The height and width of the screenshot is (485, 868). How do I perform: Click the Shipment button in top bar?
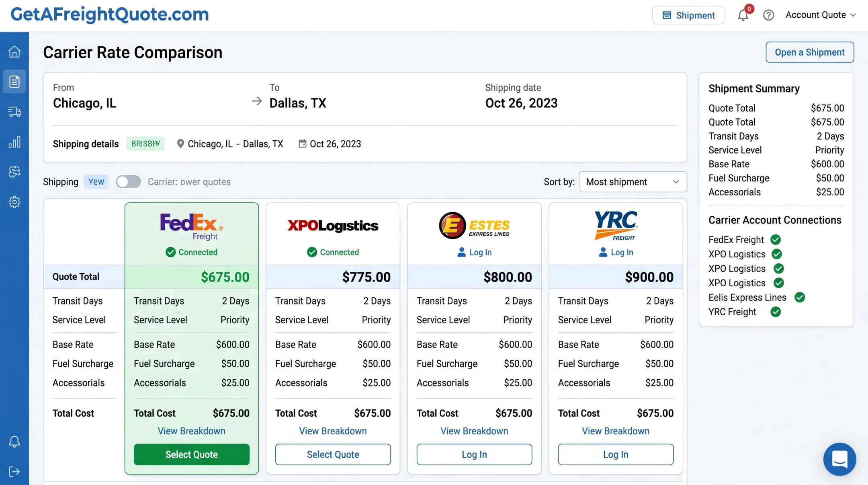688,15
